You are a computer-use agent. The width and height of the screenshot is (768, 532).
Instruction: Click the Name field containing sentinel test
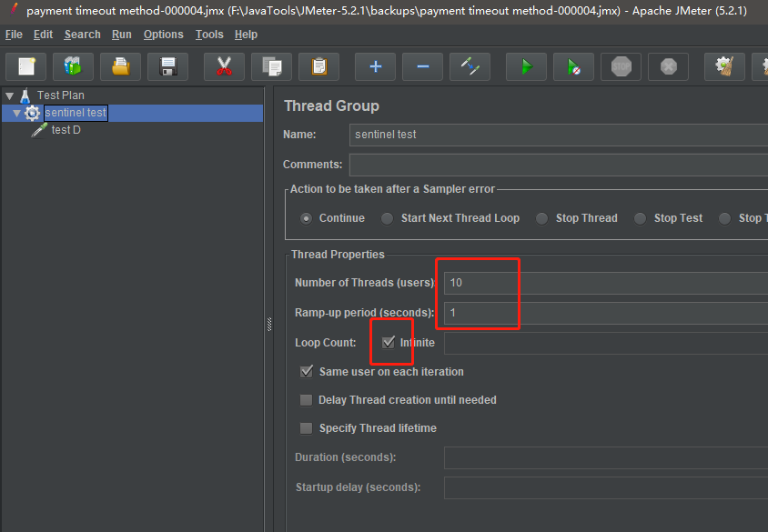tap(559, 135)
